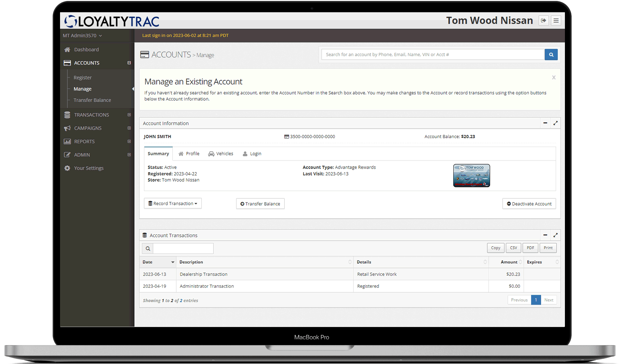Expand Account Information panel to fullscreen

(x=556, y=123)
